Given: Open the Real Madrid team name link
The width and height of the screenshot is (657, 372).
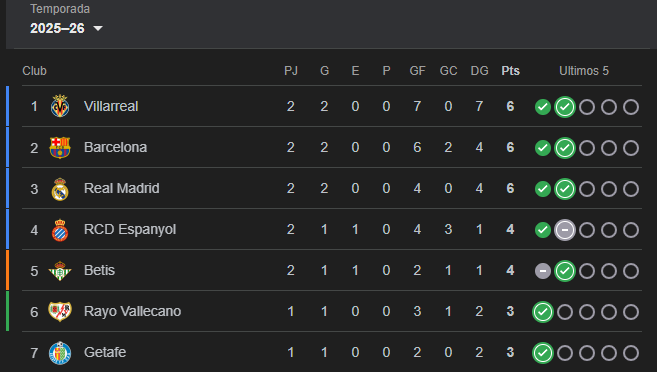Looking at the screenshot, I should point(122,189).
